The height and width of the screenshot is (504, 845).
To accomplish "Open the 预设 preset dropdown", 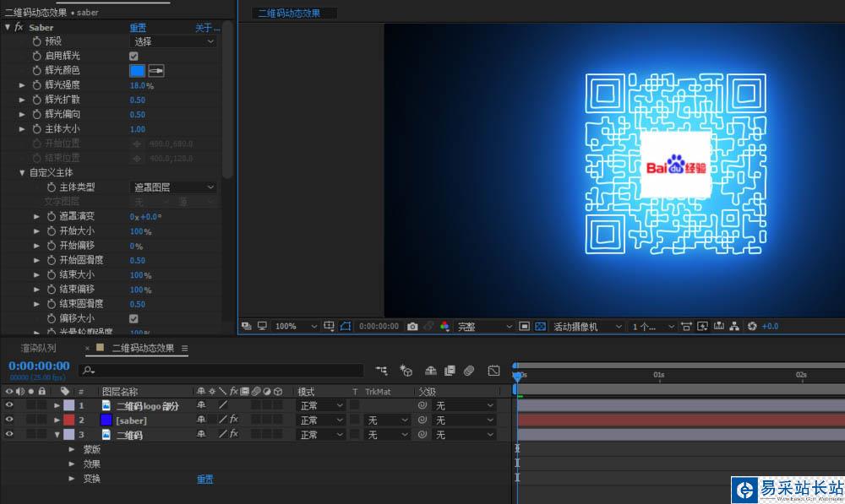I will (173, 41).
